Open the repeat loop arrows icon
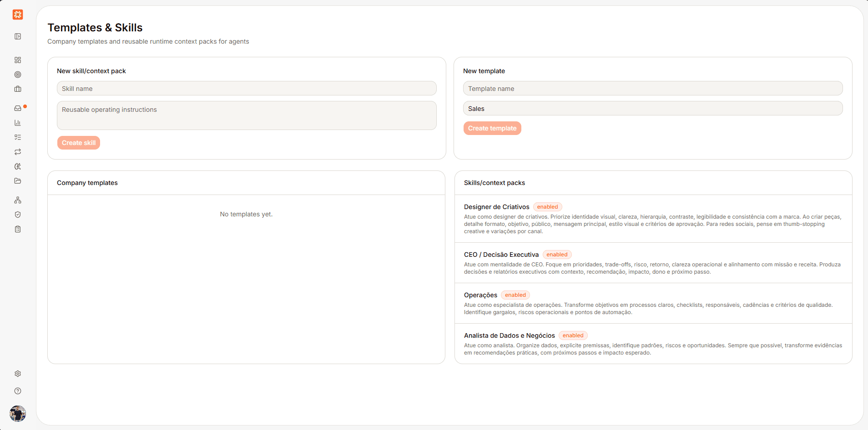Image resolution: width=868 pixels, height=430 pixels. 18,152
